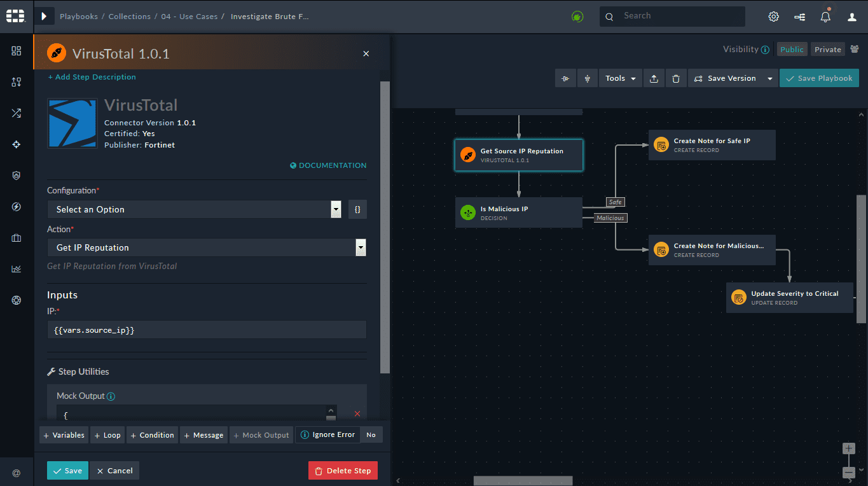Click the Playbooks breadcrumb
The width and height of the screenshot is (868, 486).
click(x=79, y=17)
